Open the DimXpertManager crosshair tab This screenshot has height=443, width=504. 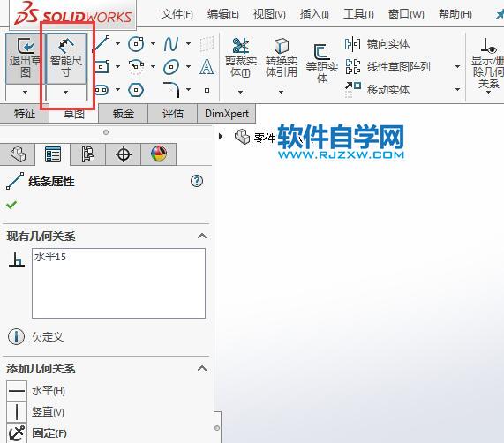click(x=124, y=154)
